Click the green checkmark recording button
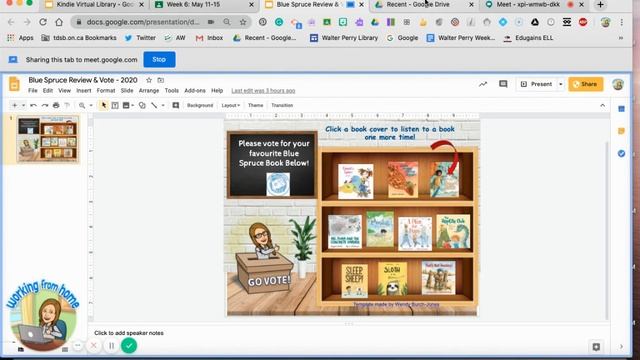Screen dimensions: 640x360 coord(129,346)
